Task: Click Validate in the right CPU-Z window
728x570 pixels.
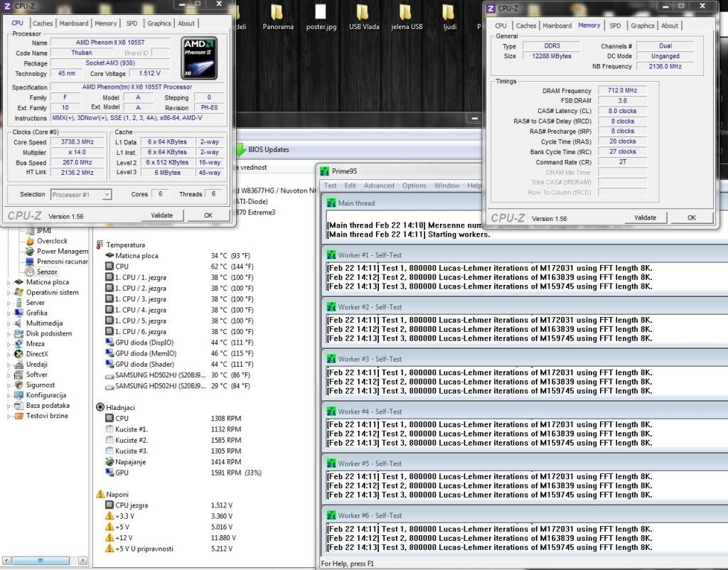Action: tap(646, 217)
